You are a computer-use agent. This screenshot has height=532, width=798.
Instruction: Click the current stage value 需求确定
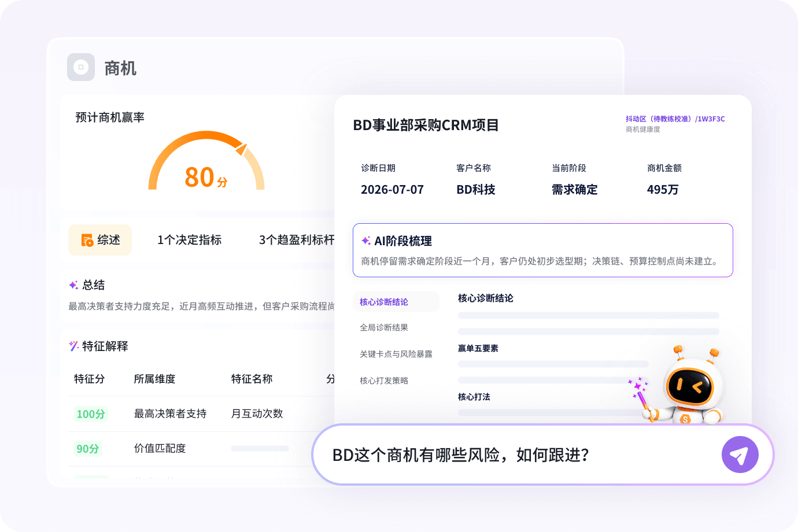point(575,190)
